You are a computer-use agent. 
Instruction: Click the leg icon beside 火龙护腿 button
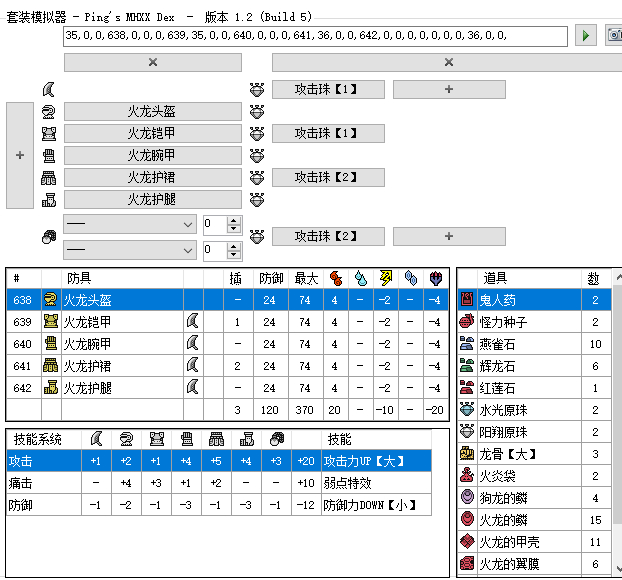48,200
